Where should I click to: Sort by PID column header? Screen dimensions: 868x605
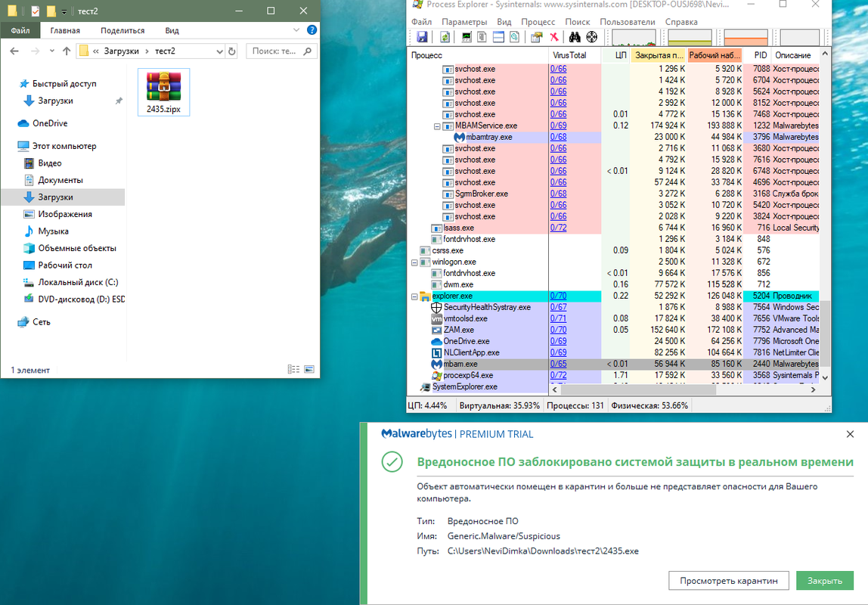tap(758, 54)
